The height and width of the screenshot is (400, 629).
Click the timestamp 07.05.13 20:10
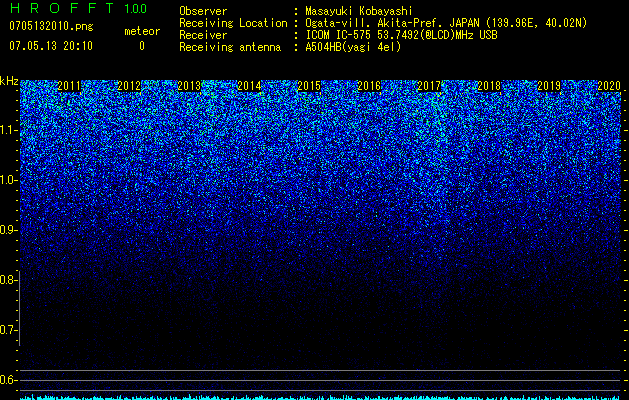coord(51,46)
